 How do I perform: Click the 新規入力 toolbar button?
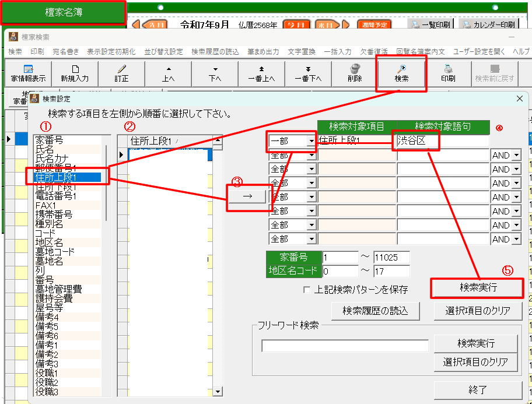tap(75, 73)
